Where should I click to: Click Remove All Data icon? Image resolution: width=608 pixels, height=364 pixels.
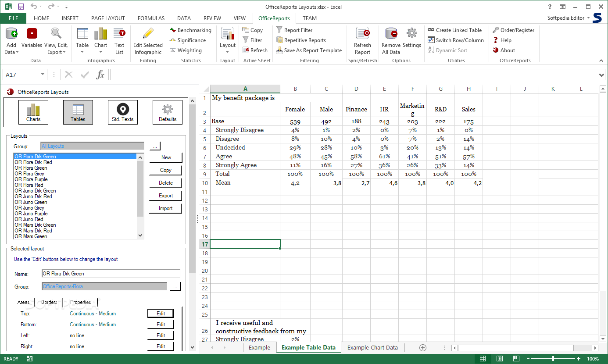pos(391,34)
